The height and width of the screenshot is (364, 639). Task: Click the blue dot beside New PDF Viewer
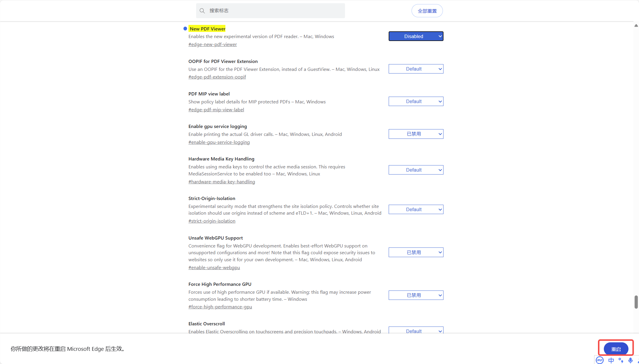[x=185, y=29]
